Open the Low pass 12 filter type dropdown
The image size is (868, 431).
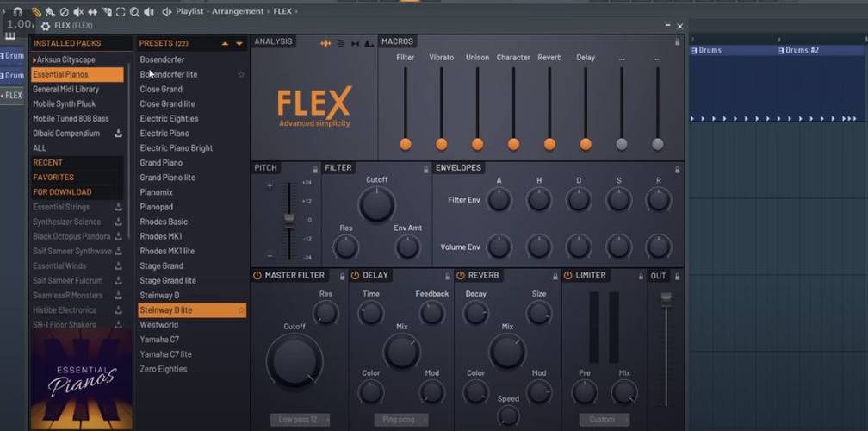pyautogui.click(x=300, y=420)
